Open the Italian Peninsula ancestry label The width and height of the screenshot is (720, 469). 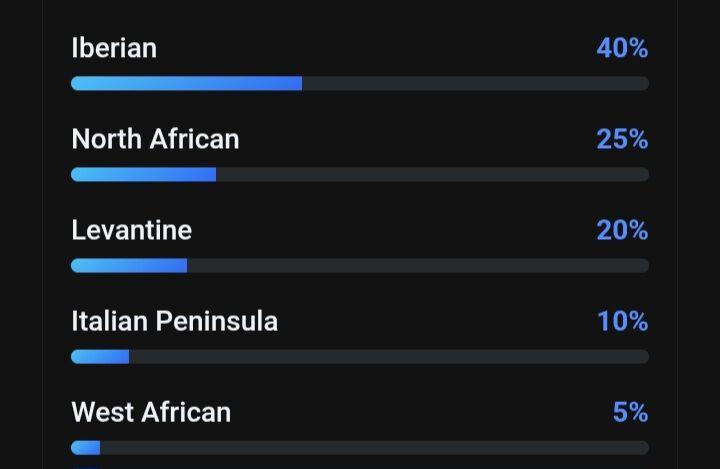click(174, 321)
